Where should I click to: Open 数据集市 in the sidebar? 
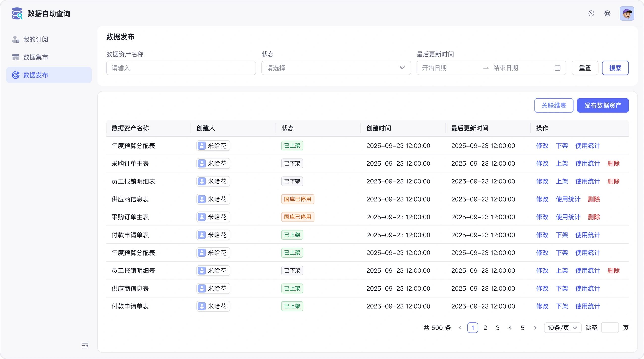49,57
